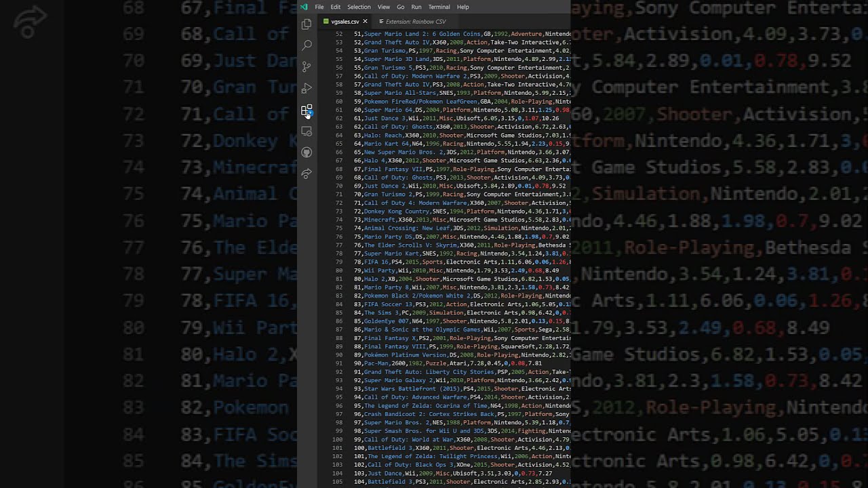868x488 pixels.
Task: Click 'Mario & Sonic at the Olympic Games' title
Action: 422,330
